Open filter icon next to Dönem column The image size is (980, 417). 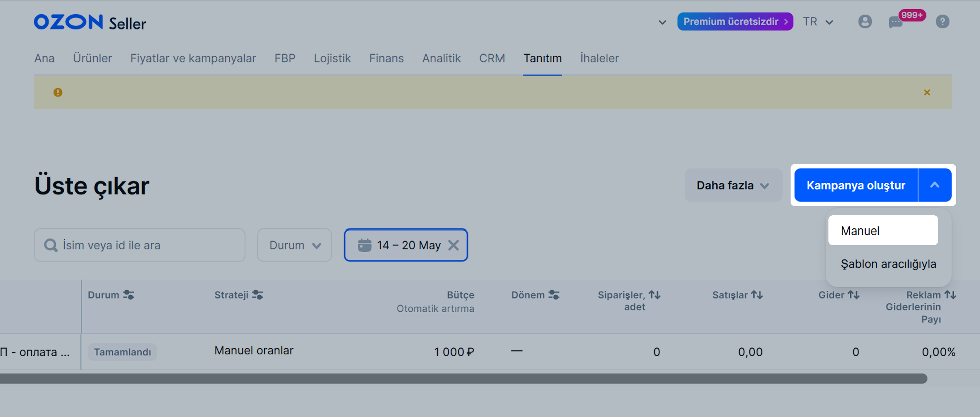(x=554, y=295)
